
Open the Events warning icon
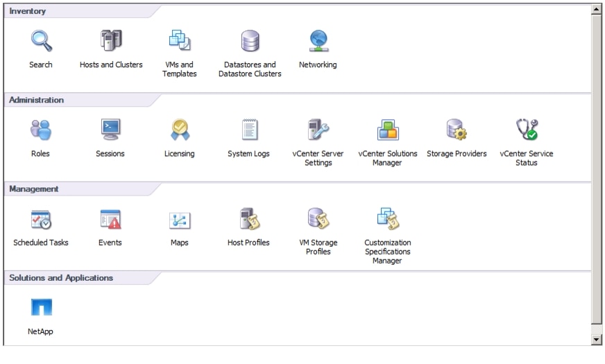[110, 219]
